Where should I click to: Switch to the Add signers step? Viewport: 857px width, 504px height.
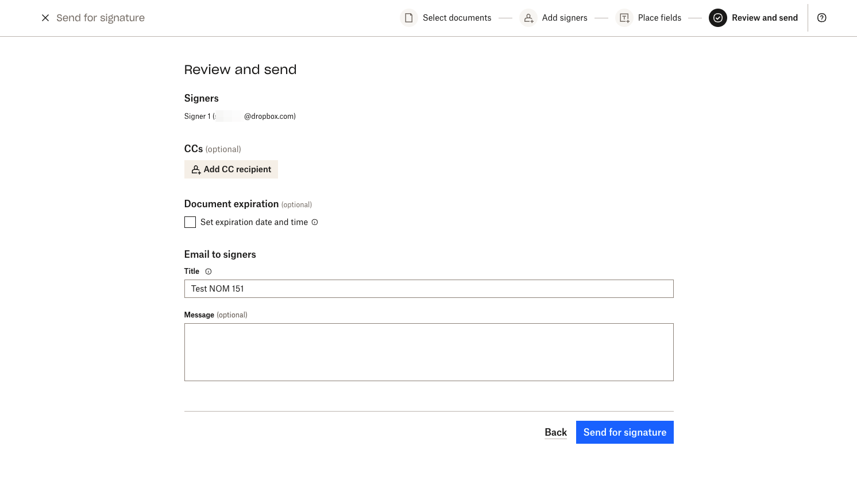tap(565, 18)
